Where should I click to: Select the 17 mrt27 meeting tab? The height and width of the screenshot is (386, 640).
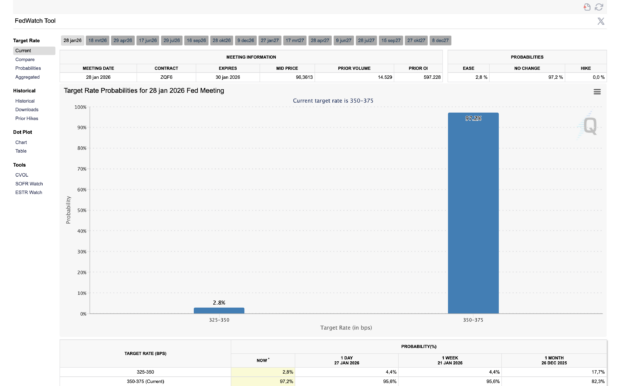pos(295,40)
